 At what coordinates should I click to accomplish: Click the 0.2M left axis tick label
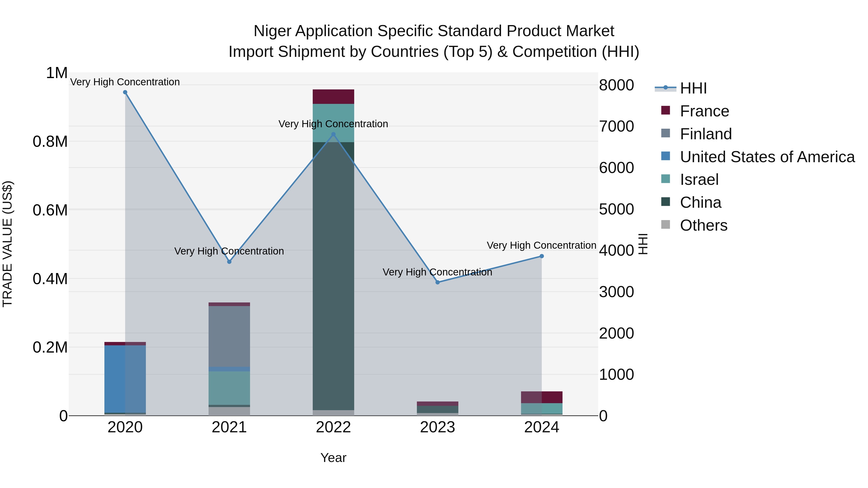[50, 347]
